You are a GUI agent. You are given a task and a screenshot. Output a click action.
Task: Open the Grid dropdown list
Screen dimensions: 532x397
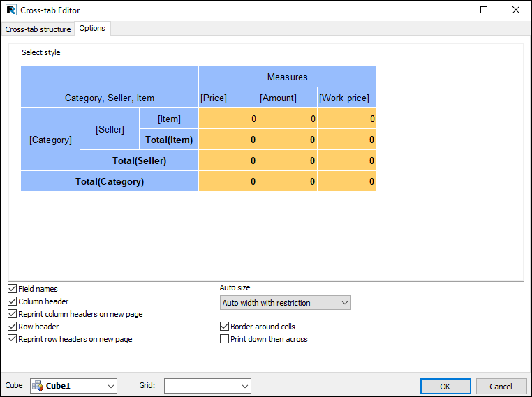click(x=207, y=386)
